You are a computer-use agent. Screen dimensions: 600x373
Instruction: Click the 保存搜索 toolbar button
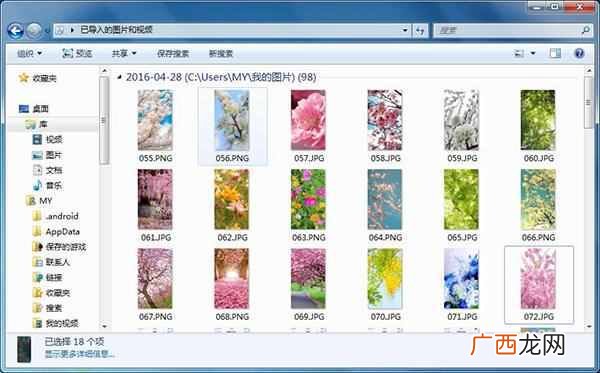click(173, 54)
